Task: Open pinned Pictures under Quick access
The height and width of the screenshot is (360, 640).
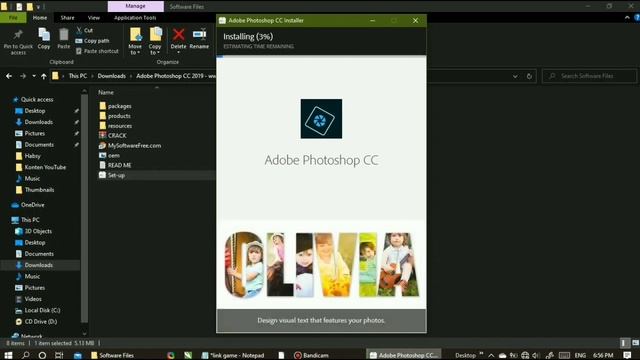Action: (35, 133)
